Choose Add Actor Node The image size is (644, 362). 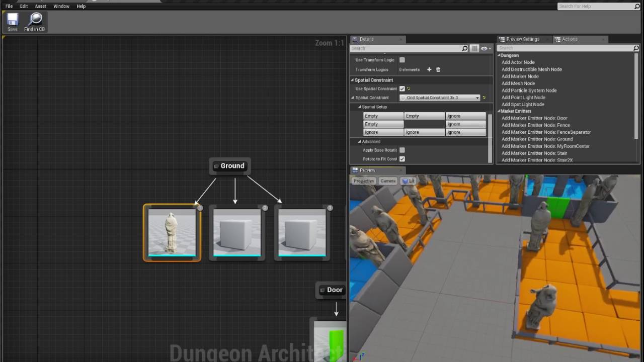518,62
